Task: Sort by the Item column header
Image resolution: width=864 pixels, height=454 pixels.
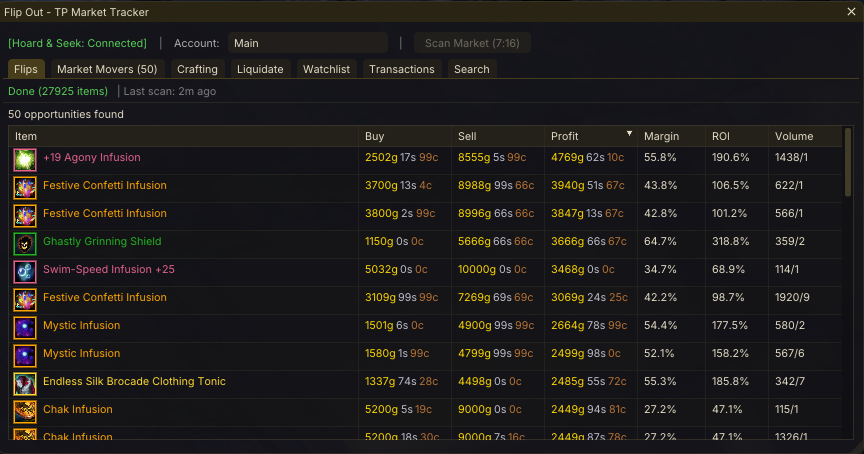Action: tap(183, 136)
